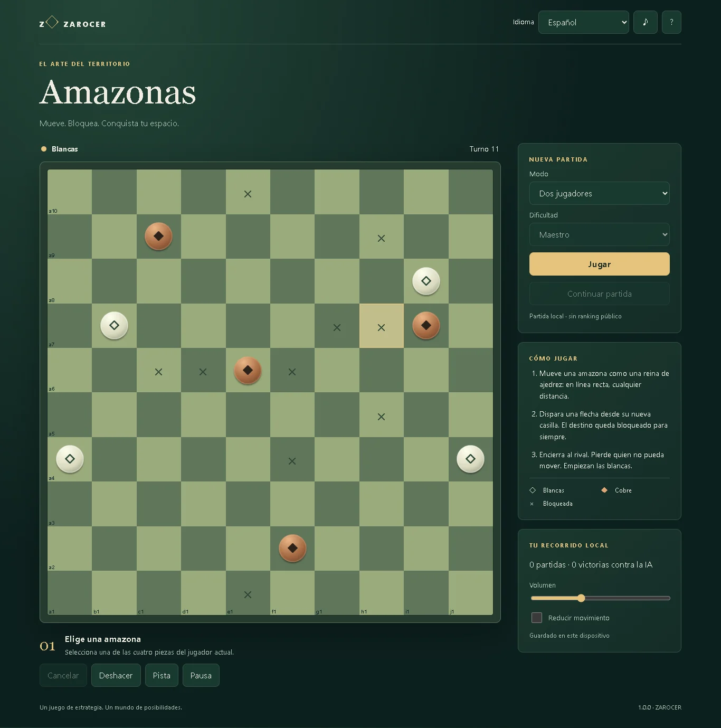Click the Amazonas page heading
The image size is (721, 728).
118,92
